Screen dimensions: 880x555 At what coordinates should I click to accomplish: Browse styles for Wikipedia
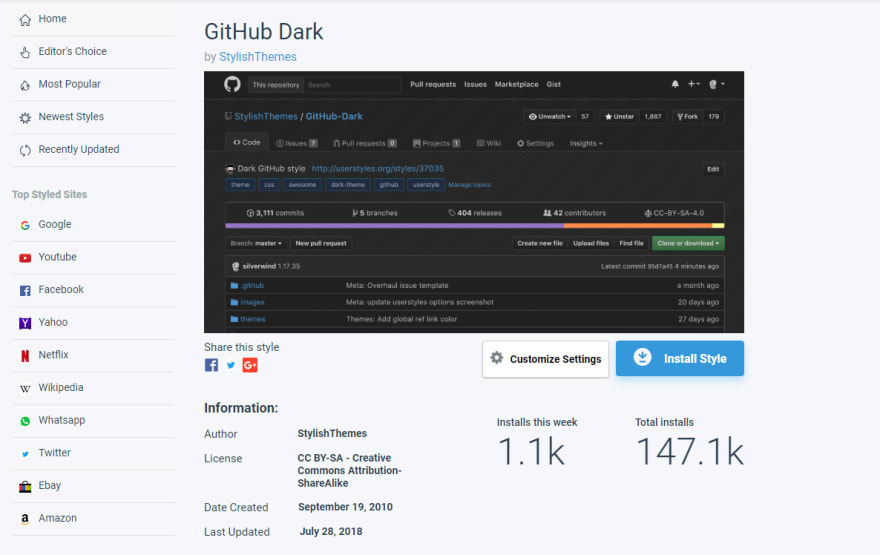click(x=61, y=388)
